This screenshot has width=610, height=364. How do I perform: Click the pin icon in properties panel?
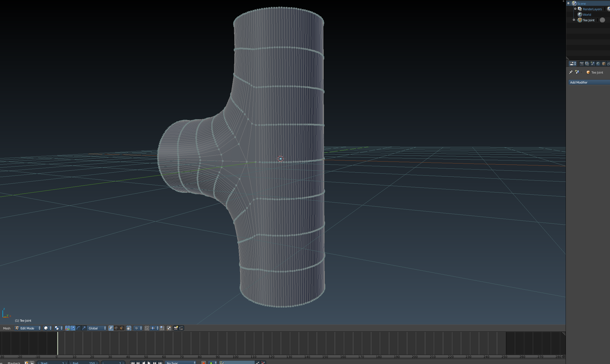point(571,72)
